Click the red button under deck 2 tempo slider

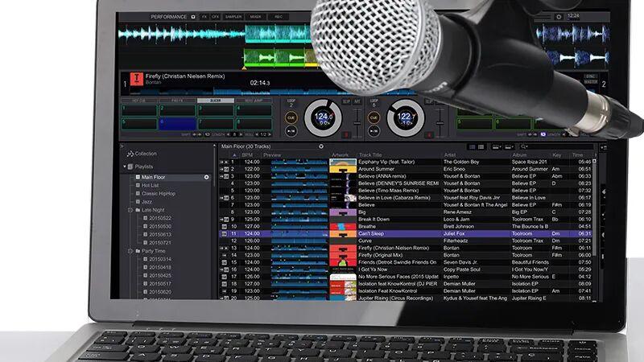[x=429, y=134]
